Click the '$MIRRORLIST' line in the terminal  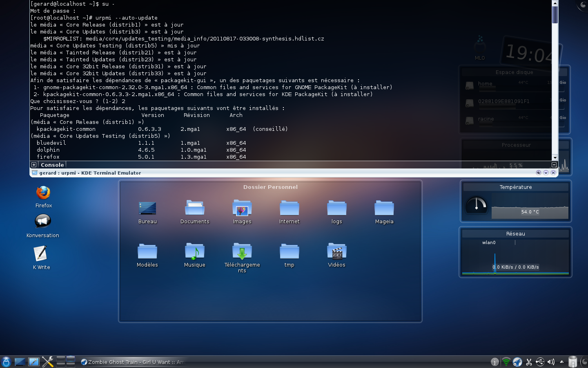[184, 39]
